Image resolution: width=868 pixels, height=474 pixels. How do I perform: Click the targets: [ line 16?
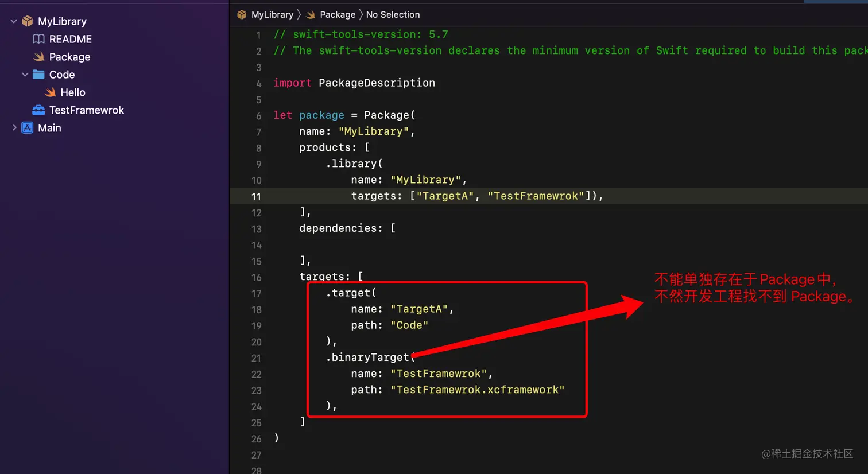click(331, 277)
